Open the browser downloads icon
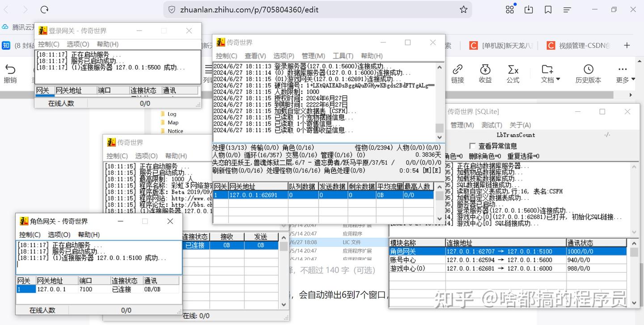644x325 pixels. point(529,9)
